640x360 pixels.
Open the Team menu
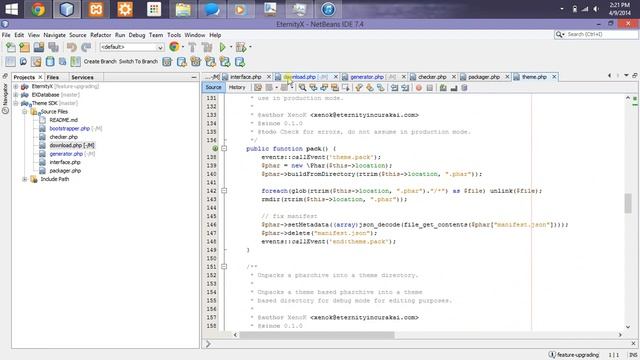pyautogui.click(x=156, y=35)
